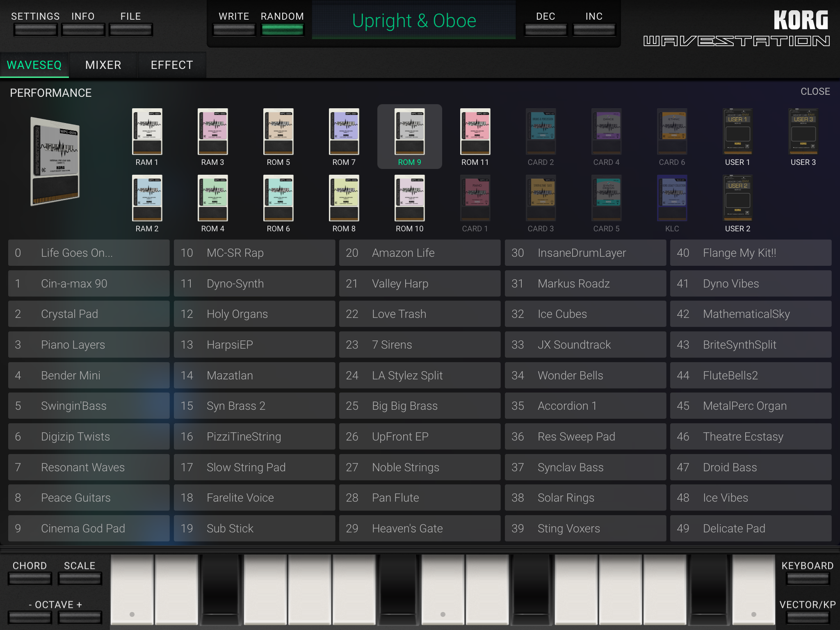Load performance 19 Sub Stick
The height and width of the screenshot is (630, 840).
(254, 528)
